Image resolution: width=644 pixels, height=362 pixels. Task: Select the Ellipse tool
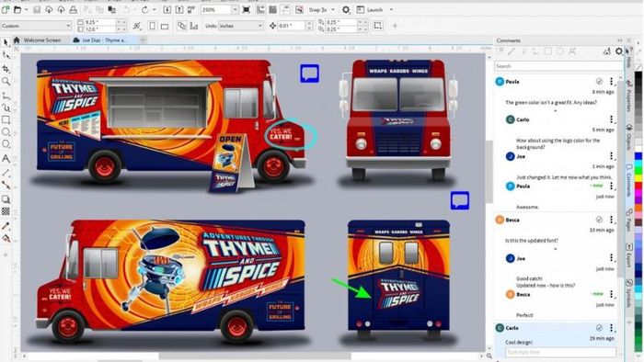pyautogui.click(x=6, y=132)
